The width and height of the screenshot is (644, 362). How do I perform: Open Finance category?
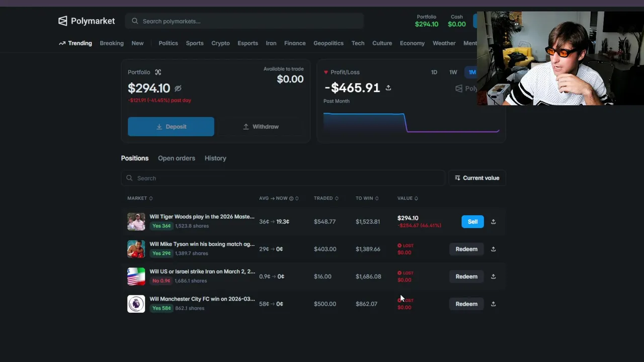click(x=295, y=43)
